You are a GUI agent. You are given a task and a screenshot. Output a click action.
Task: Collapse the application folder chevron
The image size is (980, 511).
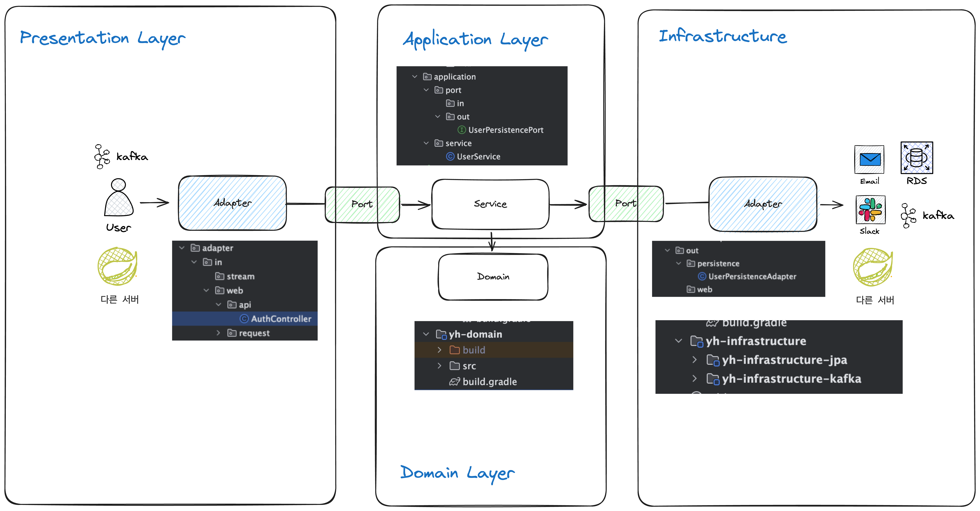(415, 77)
